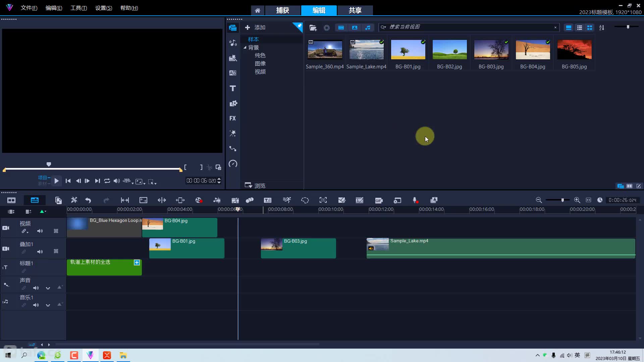Adjust the timeline zoom slider
The height and width of the screenshot is (362, 644).
(x=562, y=200)
